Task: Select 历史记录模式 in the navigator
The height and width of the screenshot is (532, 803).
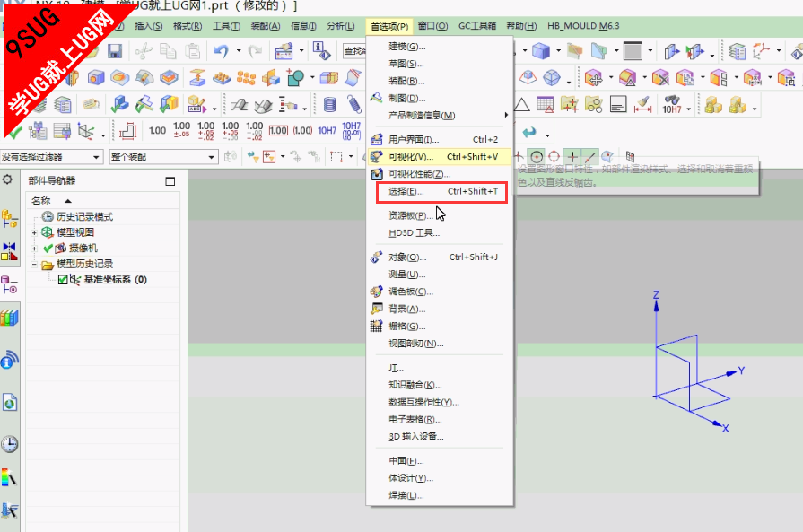Action: [x=84, y=216]
